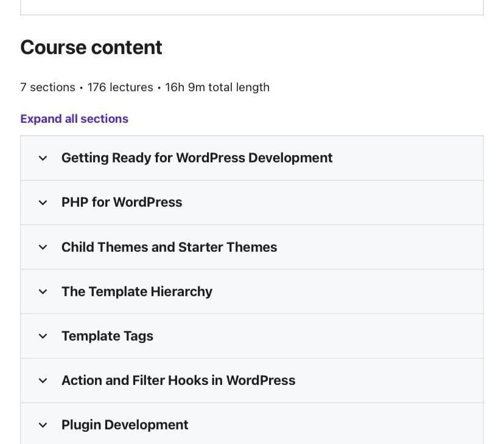
Task: Open the Plugin Development section title
Action: pyautogui.click(x=125, y=425)
